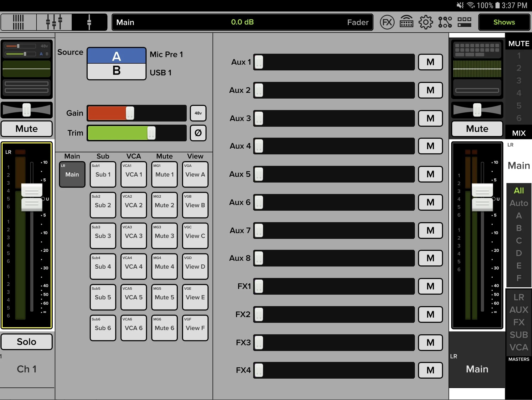This screenshot has width=532, height=400.
Task: Adjust the FX2 send slider
Action: pyautogui.click(x=334, y=314)
